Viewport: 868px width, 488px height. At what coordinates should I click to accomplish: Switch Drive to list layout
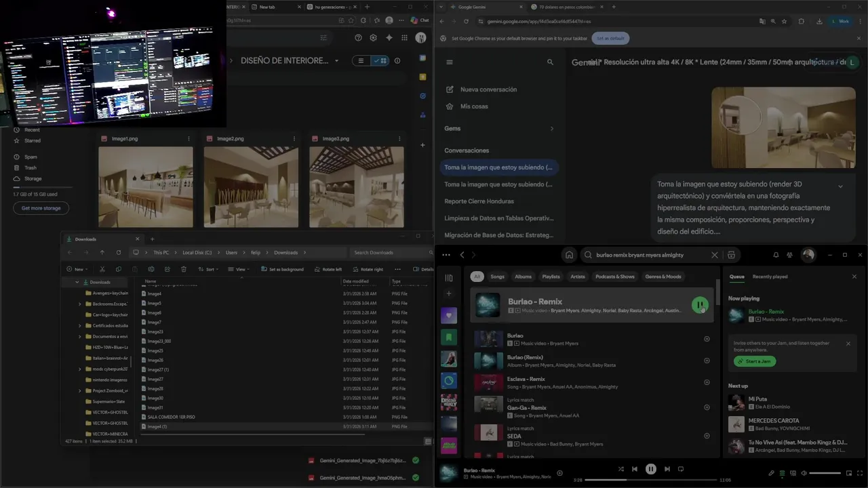361,60
